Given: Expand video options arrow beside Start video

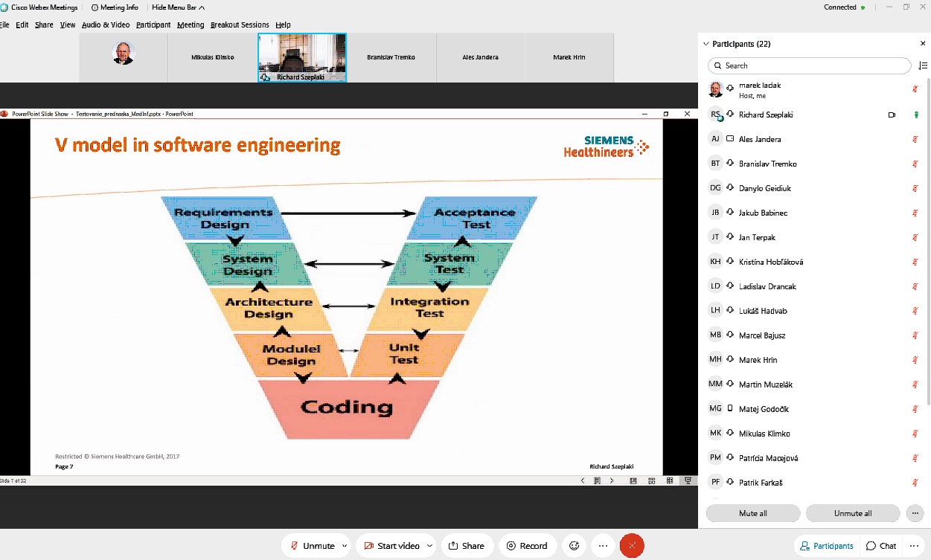Looking at the screenshot, I should click(x=429, y=546).
